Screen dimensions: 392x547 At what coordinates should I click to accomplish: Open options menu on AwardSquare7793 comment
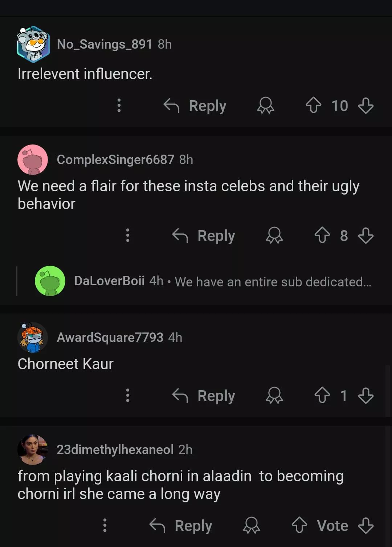pos(127,395)
